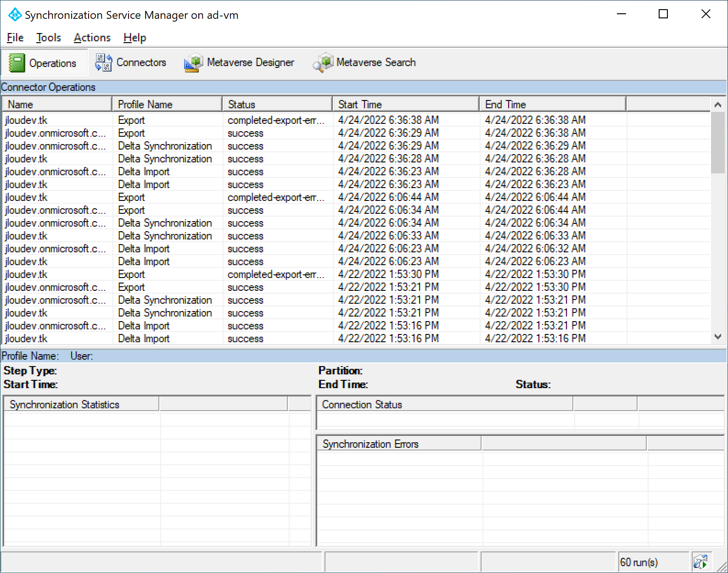Select jloudev.tk Delta Import ending 6:06:23 AM
Image resolution: width=728 pixels, height=573 pixels.
[356, 261]
